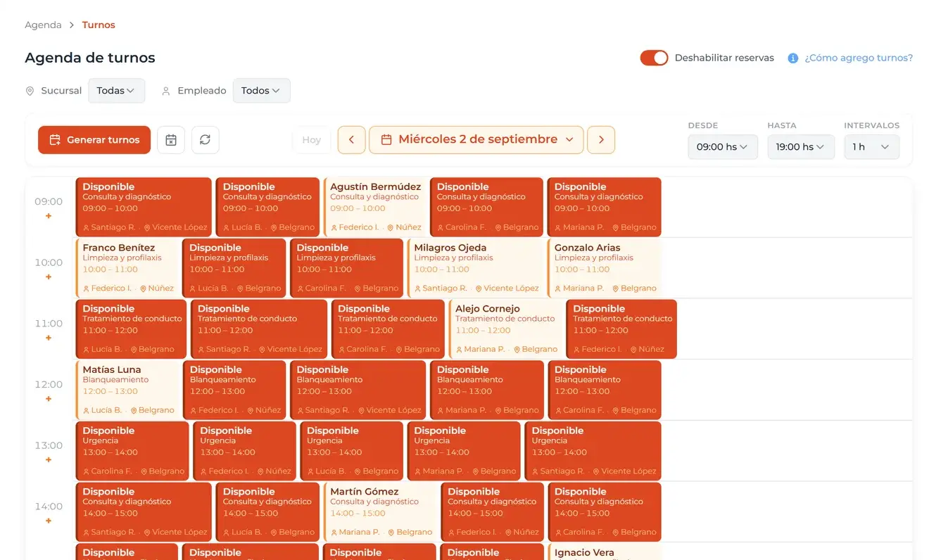
Task: Open the Hasta 19:00 hs dropdown
Action: (801, 147)
